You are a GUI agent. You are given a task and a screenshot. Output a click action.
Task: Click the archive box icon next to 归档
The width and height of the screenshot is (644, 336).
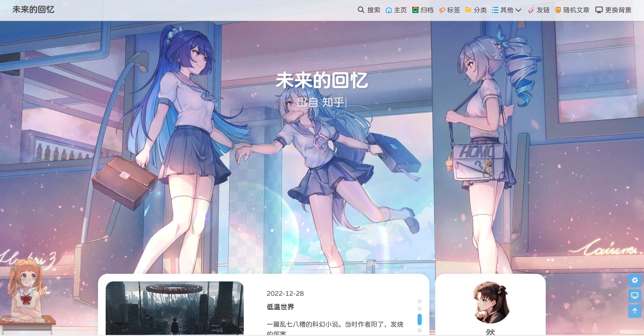click(415, 10)
